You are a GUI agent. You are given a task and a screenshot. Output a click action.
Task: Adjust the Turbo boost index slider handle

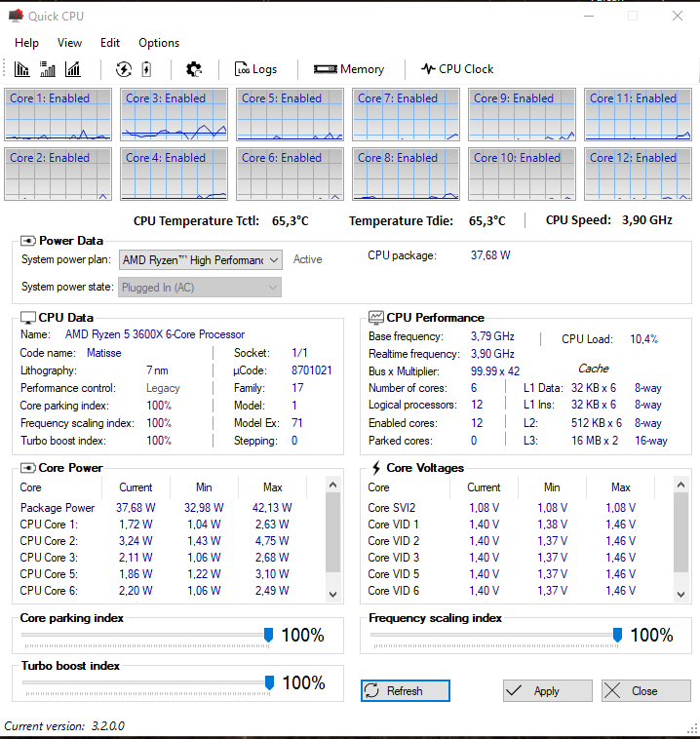[x=269, y=682]
